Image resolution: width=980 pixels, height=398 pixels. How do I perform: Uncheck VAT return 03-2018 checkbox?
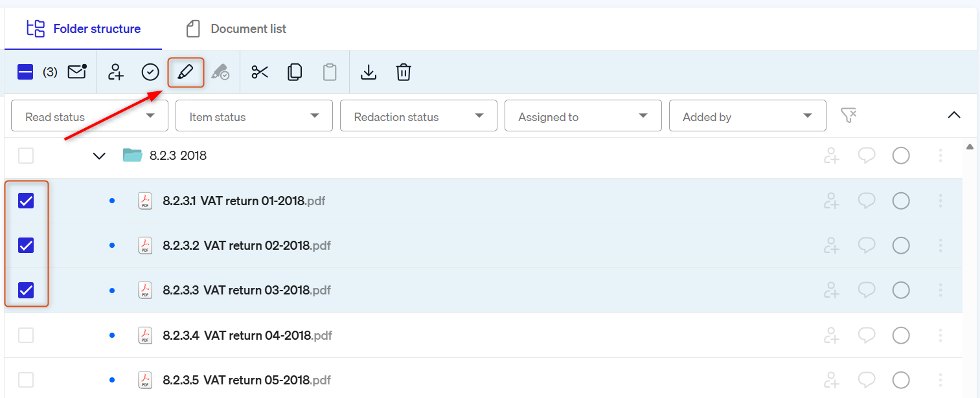tap(26, 290)
